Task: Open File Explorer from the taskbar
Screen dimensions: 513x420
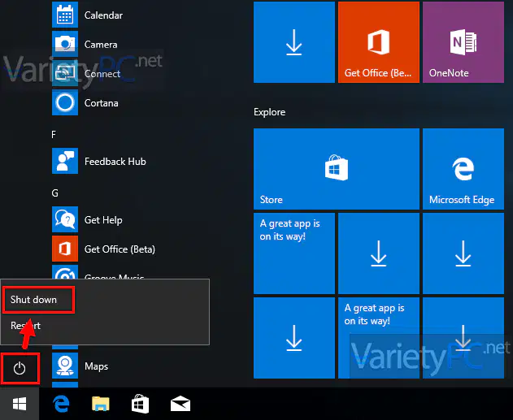Action: 101,405
